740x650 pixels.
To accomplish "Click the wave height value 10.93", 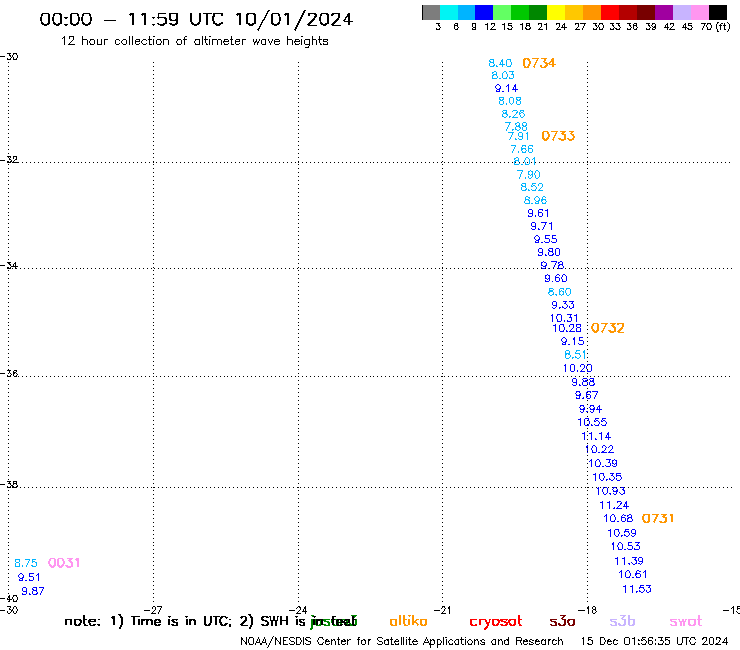I will (x=611, y=491).
